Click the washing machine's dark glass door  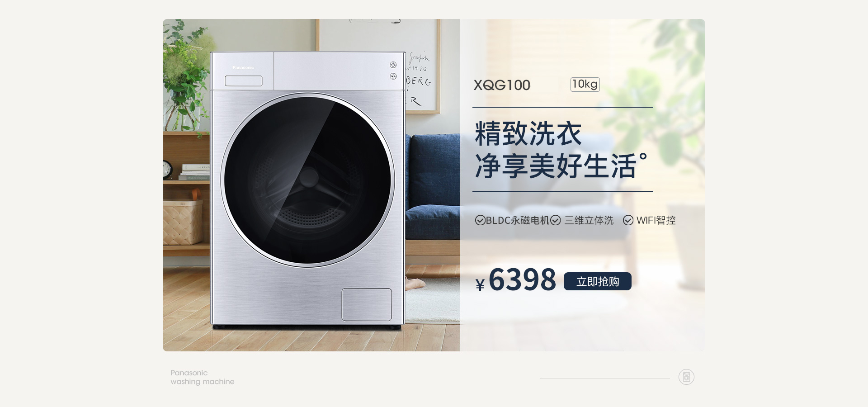[307, 180]
